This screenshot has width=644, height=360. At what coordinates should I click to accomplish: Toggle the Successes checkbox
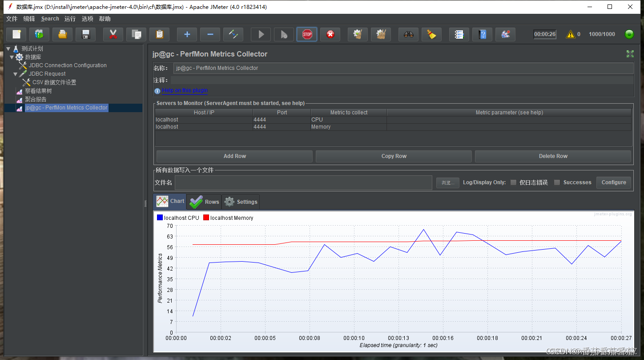(557, 182)
